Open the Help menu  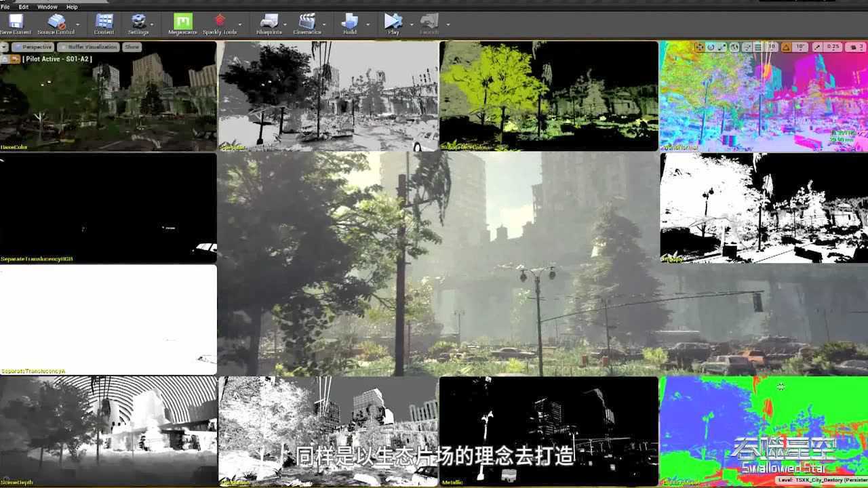point(72,7)
